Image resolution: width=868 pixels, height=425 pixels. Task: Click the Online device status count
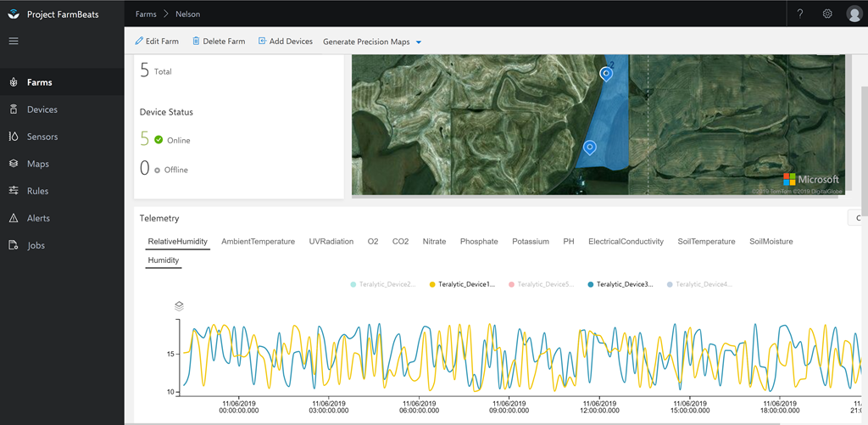coord(144,138)
